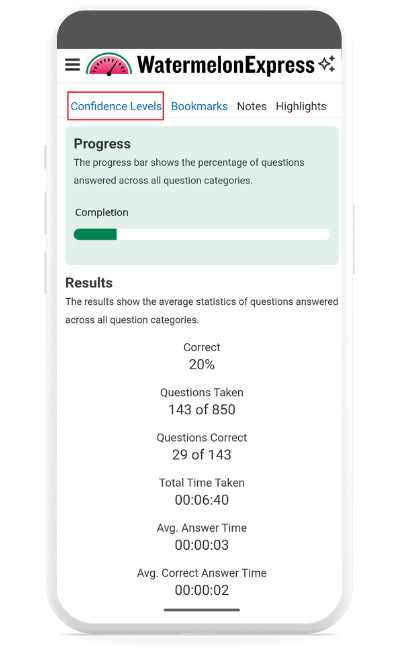Switch to the Confidence Levels tab

point(116,106)
